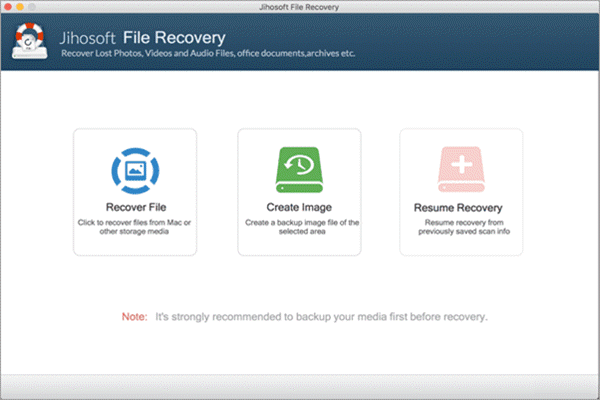The image size is (600, 400).
Task: Click 'Create a backup image file' description
Action: pyautogui.click(x=302, y=227)
